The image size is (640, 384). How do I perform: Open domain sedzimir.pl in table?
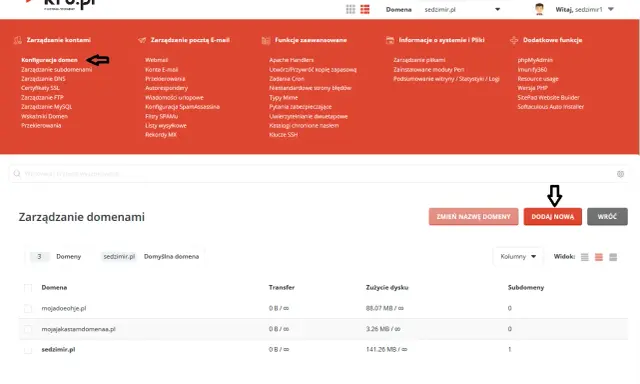pyautogui.click(x=58, y=350)
